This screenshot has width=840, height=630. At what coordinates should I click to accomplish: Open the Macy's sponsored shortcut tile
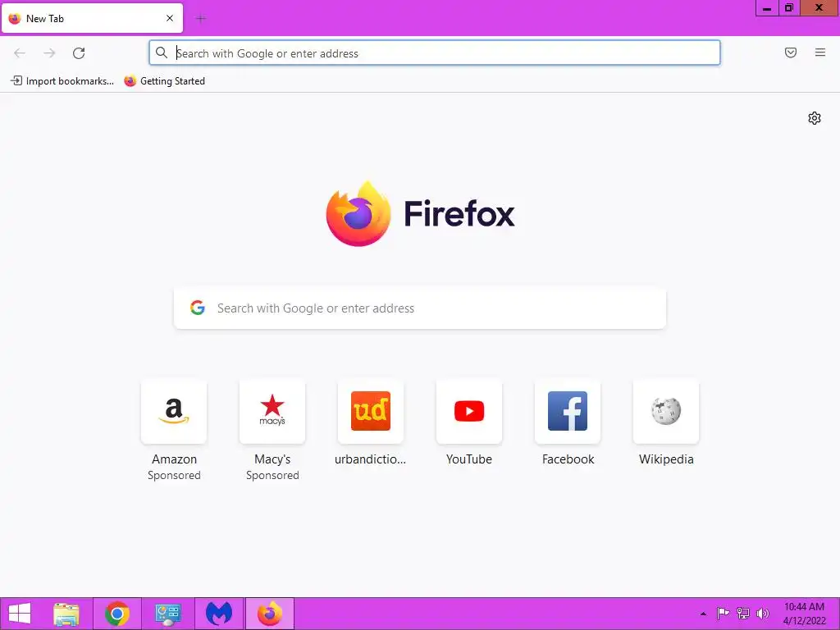point(272,412)
